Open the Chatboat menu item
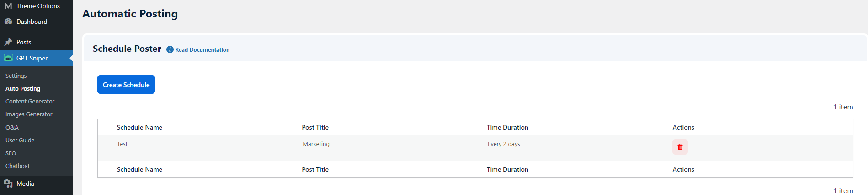The image size is (868, 195). pos(17,166)
